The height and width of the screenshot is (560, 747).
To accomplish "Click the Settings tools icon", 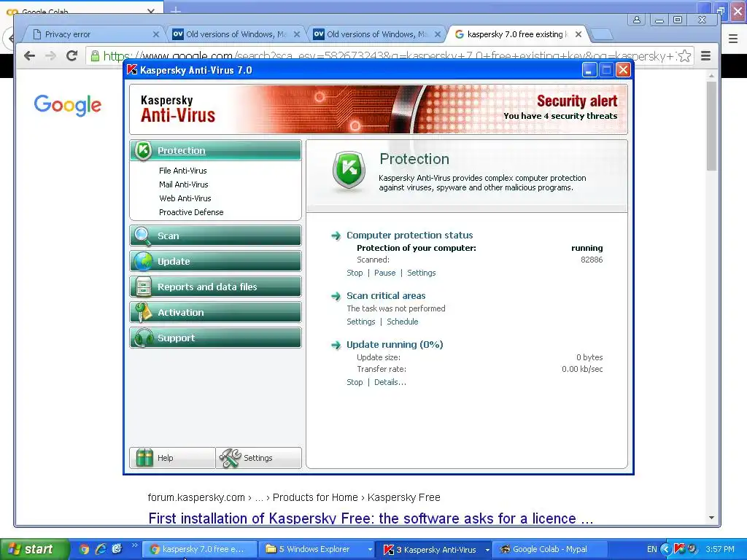I will click(x=230, y=458).
